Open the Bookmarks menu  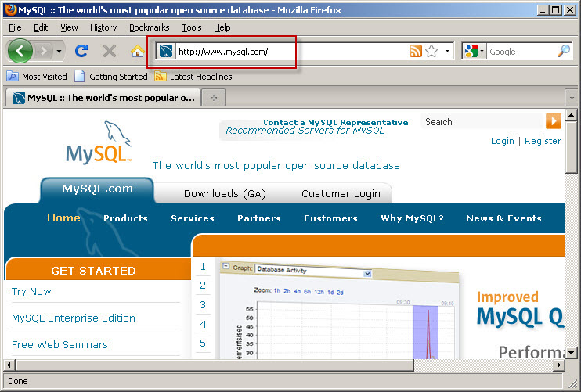149,27
